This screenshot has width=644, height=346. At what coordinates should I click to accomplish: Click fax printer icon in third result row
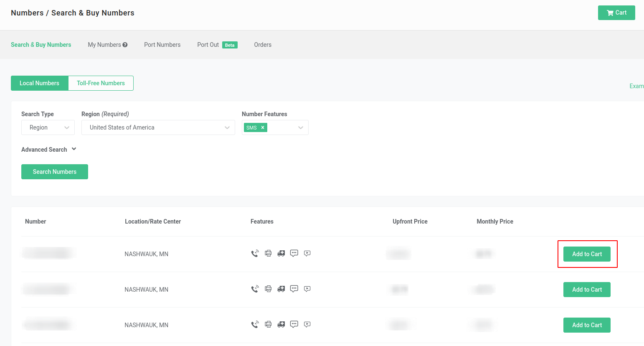click(268, 324)
